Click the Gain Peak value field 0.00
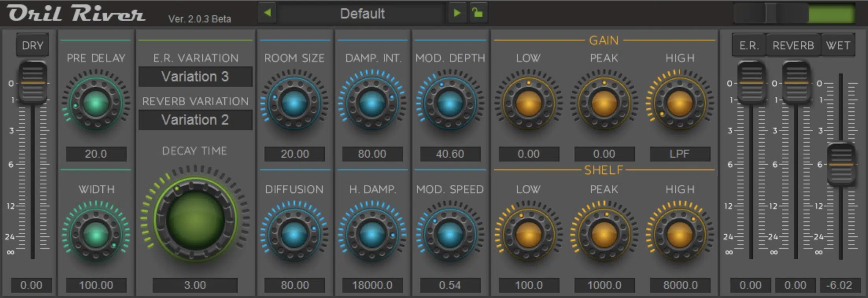This screenshot has width=868, height=298. (x=604, y=154)
